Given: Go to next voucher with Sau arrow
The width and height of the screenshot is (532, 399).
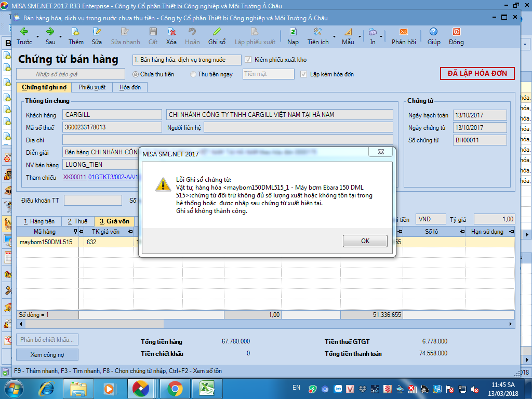Looking at the screenshot, I should [50, 32].
